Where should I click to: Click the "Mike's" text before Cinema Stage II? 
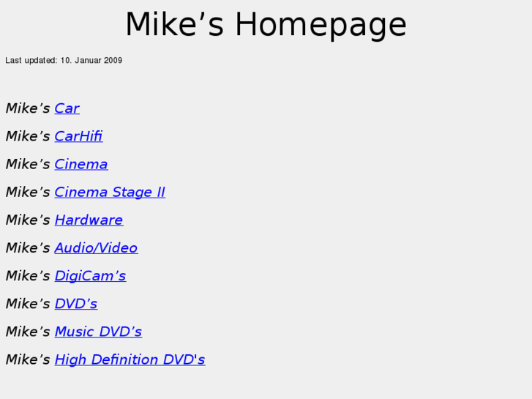(28, 192)
